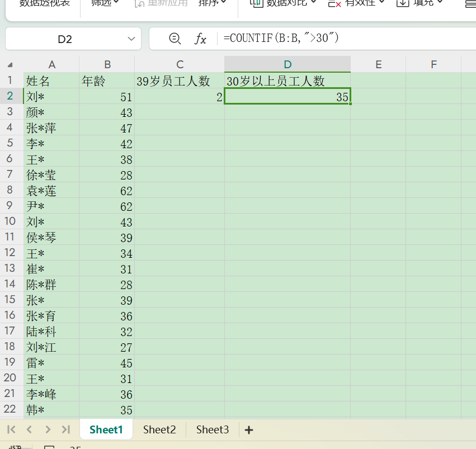Viewport: 476px width, 449px height.
Task: Expand the 数据对比 dropdown arrow
Action: (x=314, y=2)
